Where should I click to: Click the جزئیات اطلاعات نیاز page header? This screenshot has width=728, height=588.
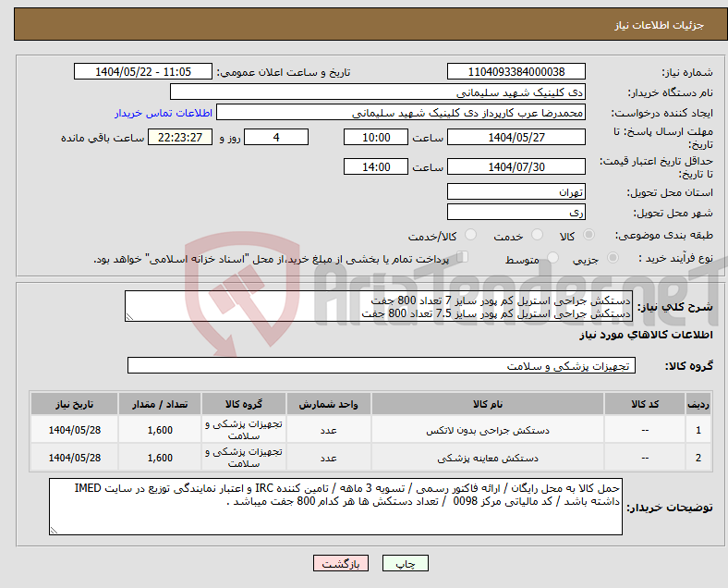tap(660, 25)
